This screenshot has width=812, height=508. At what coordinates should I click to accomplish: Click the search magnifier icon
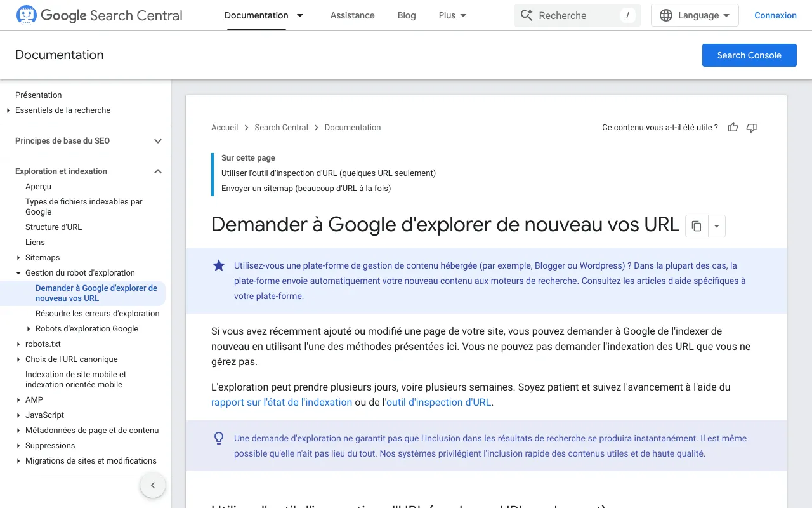pyautogui.click(x=527, y=15)
